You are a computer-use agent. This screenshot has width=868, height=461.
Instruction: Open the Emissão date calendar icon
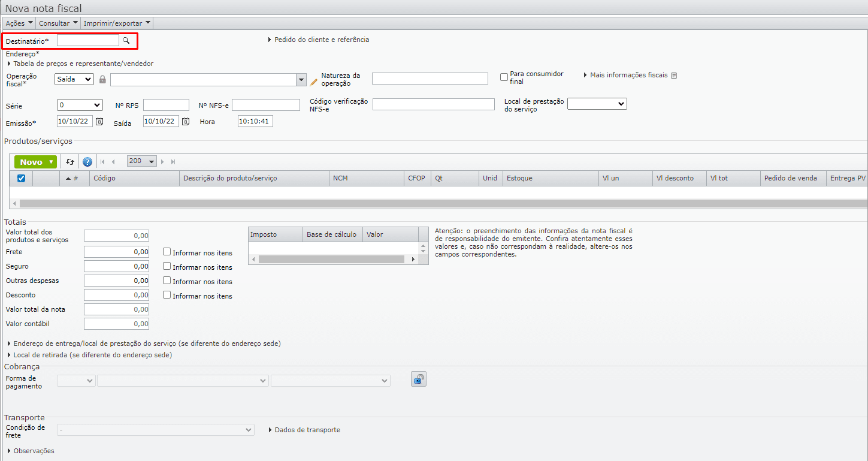(99, 122)
